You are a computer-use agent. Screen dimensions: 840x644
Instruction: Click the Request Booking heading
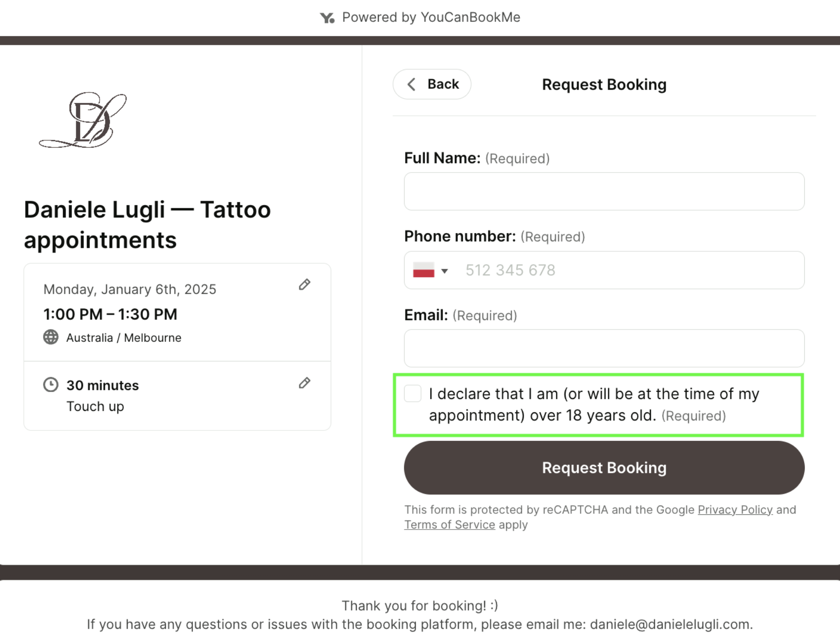(x=604, y=84)
